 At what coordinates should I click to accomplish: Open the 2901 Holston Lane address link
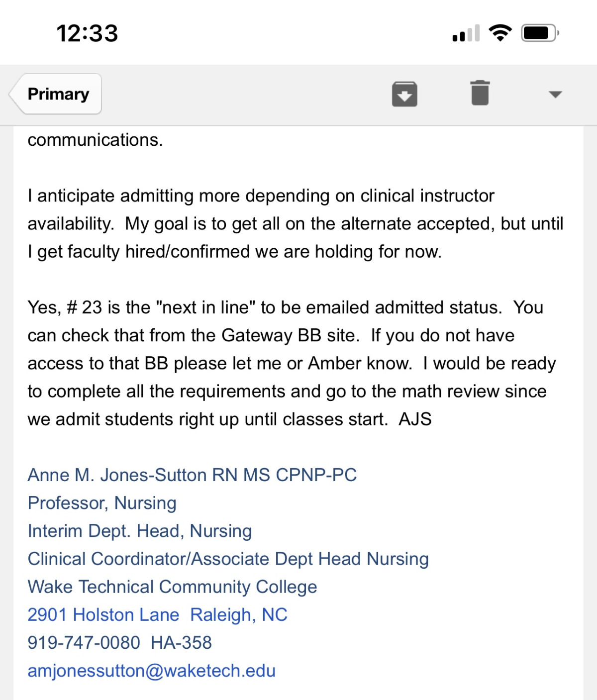(103, 614)
